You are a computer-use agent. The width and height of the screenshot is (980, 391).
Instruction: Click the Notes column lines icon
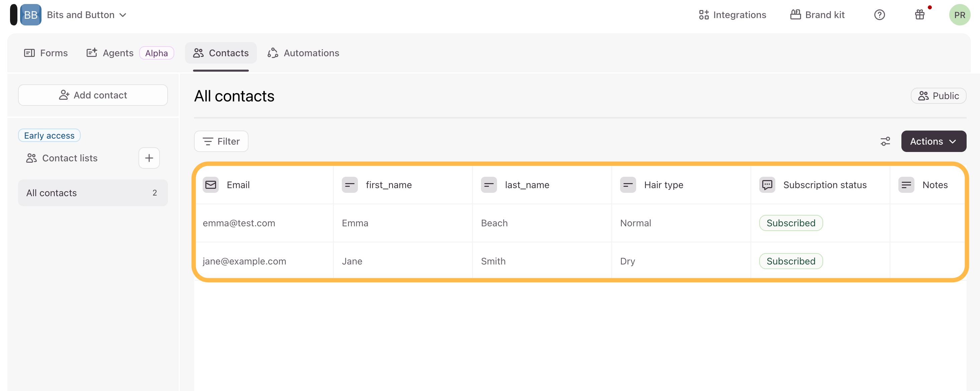click(x=906, y=185)
